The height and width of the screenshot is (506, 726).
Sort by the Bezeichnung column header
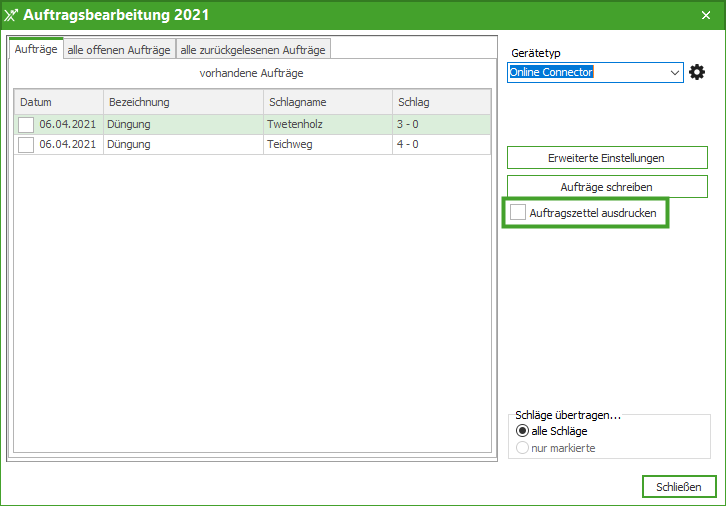(x=182, y=102)
